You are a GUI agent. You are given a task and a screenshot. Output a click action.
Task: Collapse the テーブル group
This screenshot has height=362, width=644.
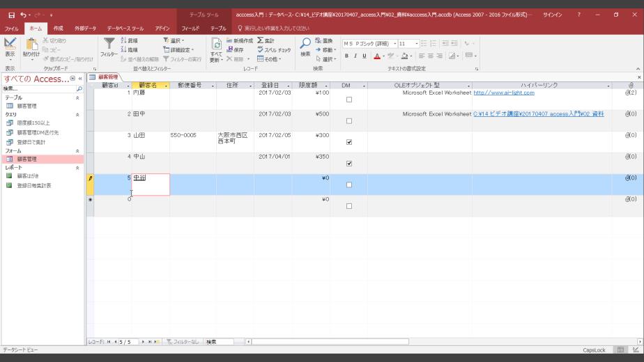tap(77, 97)
